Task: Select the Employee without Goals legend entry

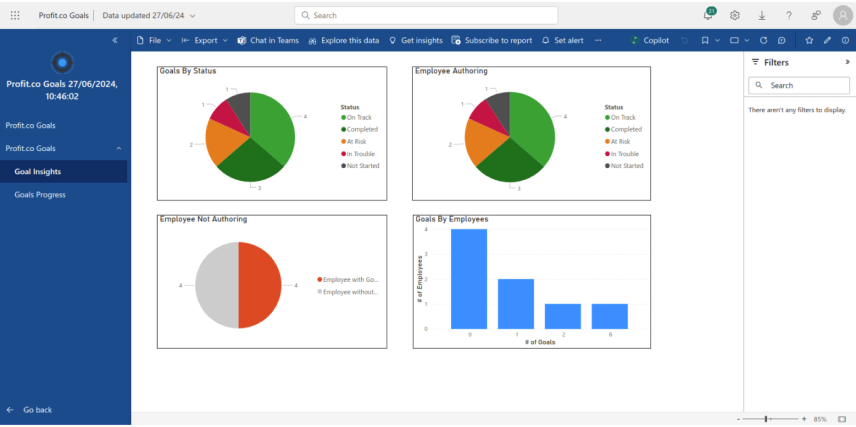Action: pyautogui.click(x=348, y=292)
